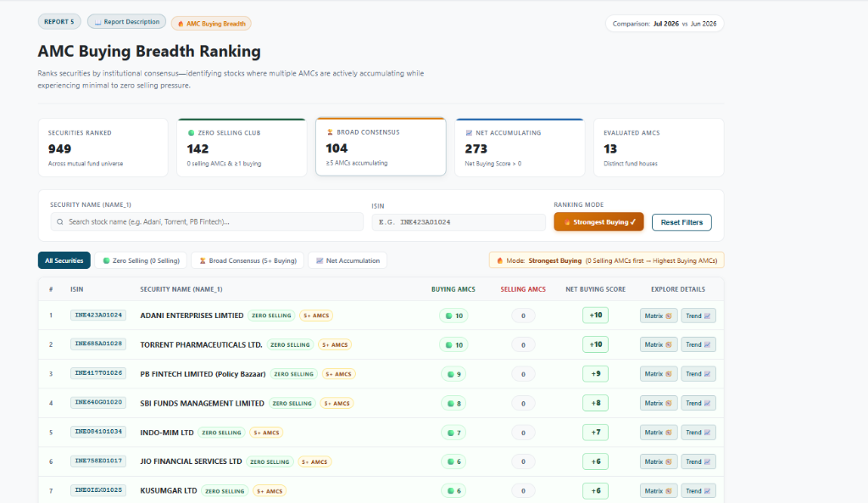
Task: Open Trend icon for Indo-MIM Ltd
Action: (x=698, y=433)
